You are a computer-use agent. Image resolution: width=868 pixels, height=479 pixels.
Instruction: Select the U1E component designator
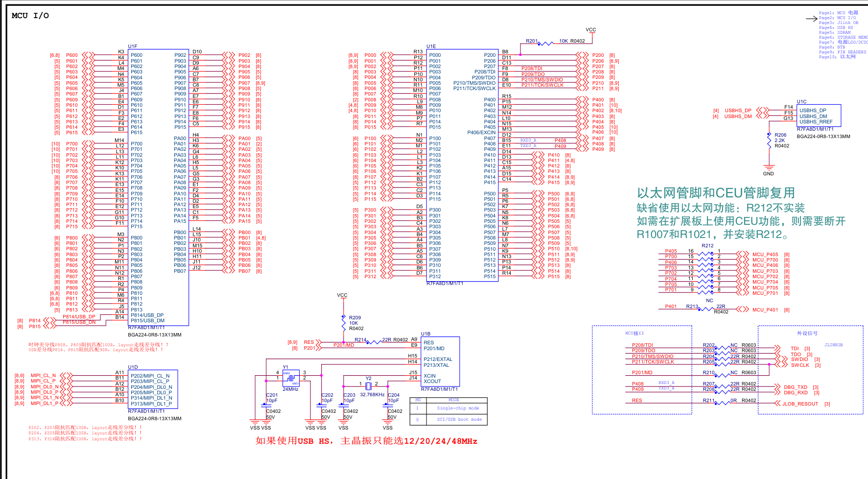pyautogui.click(x=431, y=47)
